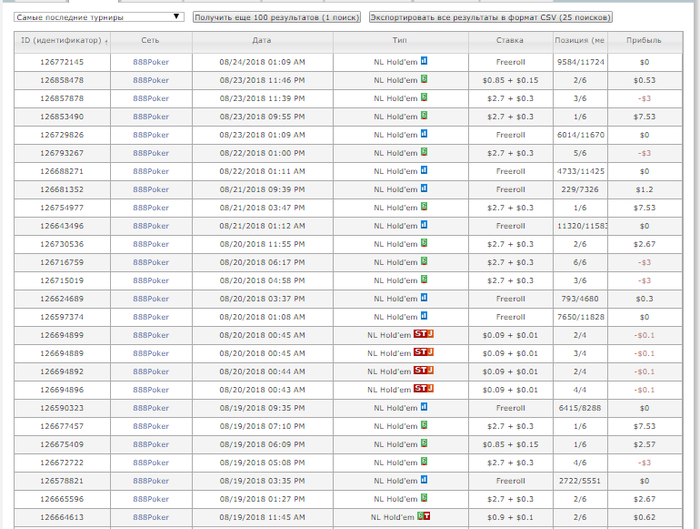This screenshot has height=529, width=700.
Task: Click profit value $0.62
Action: coord(644,517)
